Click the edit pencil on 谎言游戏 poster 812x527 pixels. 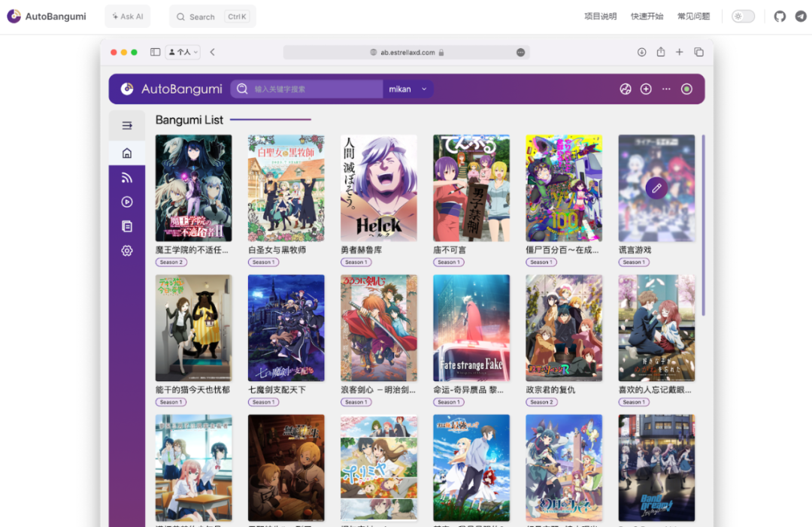pos(656,189)
